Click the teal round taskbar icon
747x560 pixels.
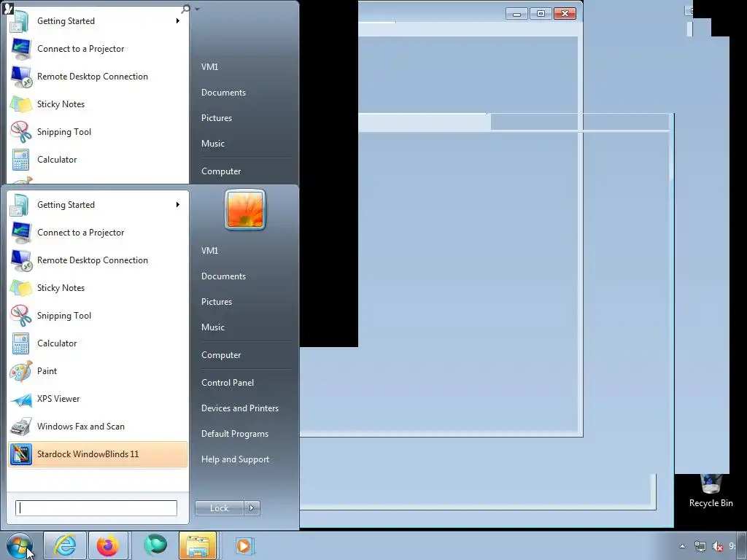click(155, 545)
